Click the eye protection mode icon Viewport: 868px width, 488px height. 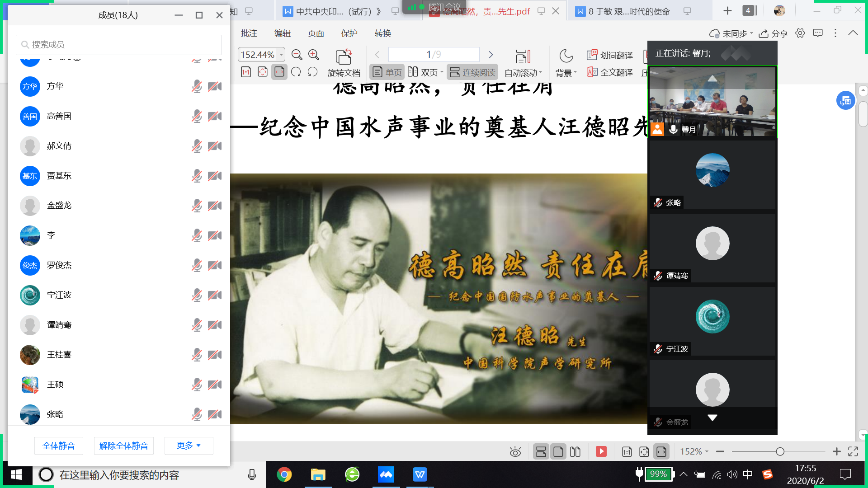point(515,451)
